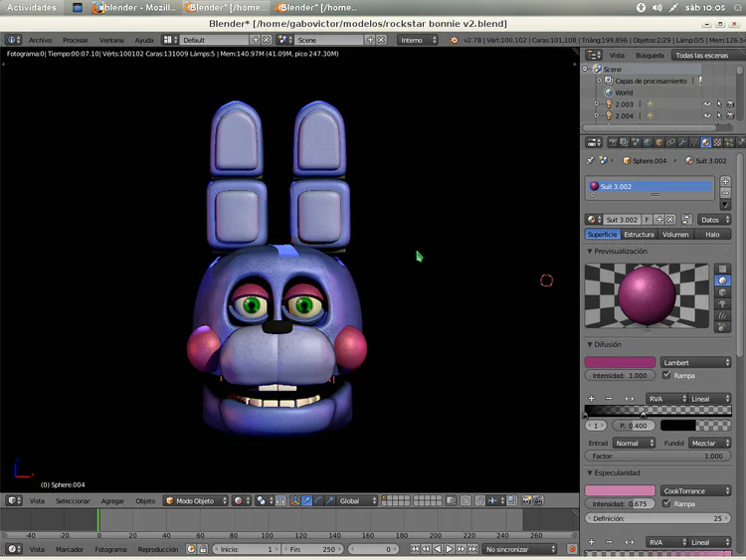Uncheck Rampa under Especularidad

point(665,503)
